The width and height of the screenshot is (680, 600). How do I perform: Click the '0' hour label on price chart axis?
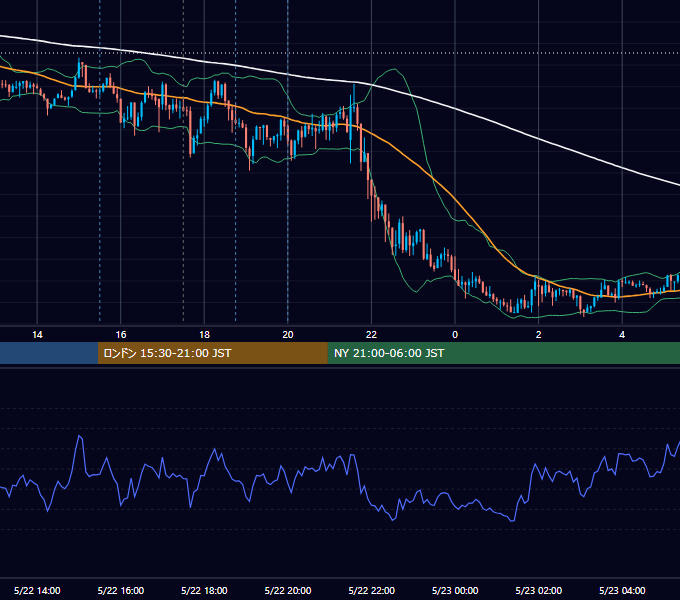click(x=455, y=335)
